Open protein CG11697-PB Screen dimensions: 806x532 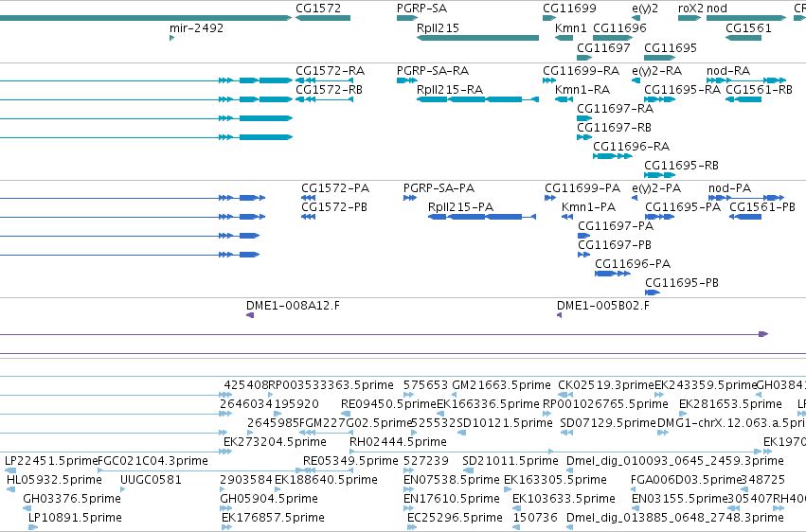[615, 245]
